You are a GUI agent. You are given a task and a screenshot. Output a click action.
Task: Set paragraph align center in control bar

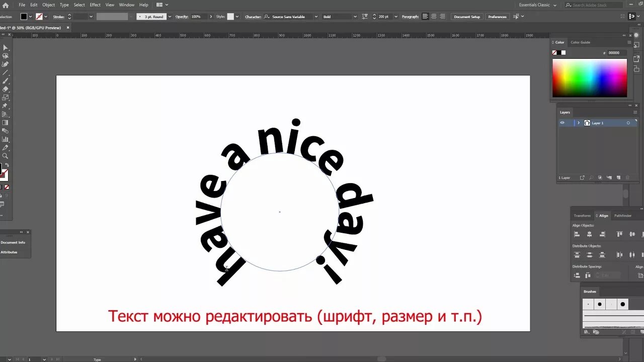[x=434, y=17]
